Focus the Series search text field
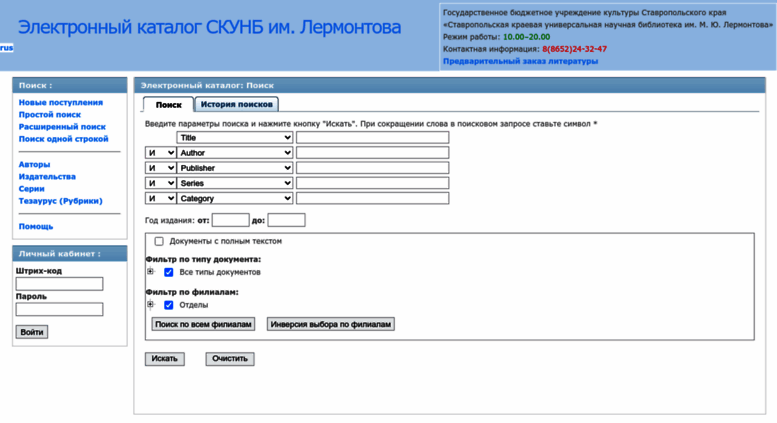 (373, 183)
